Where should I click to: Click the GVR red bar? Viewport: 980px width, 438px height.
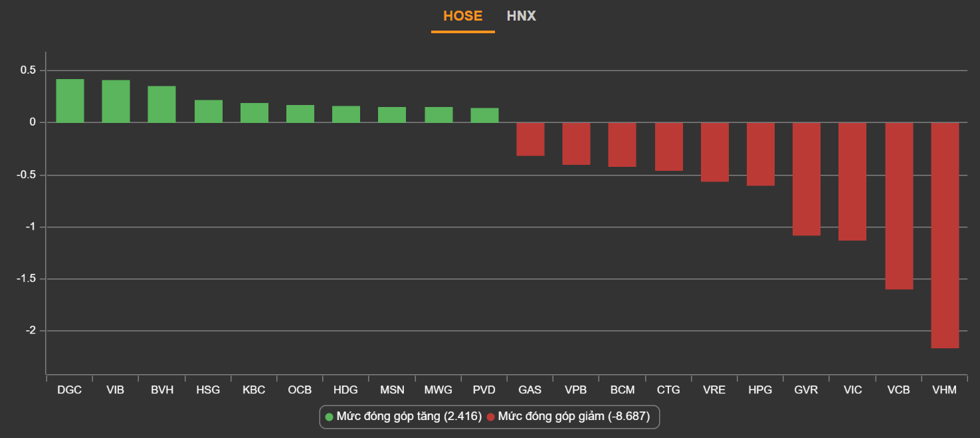806,179
